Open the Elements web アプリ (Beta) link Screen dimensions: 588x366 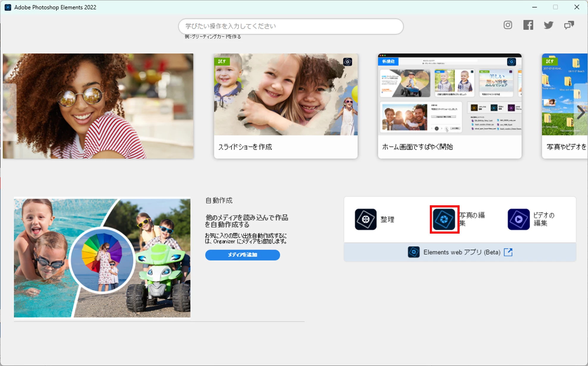(462, 252)
